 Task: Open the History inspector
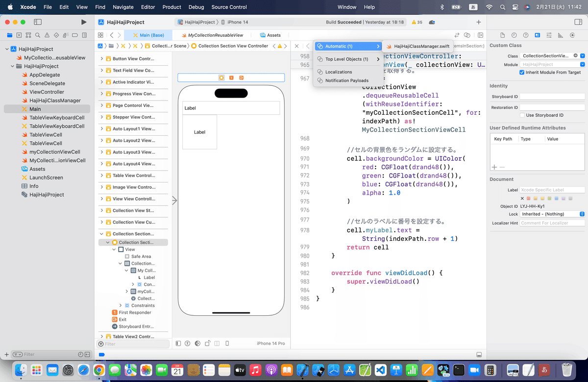[514, 35]
